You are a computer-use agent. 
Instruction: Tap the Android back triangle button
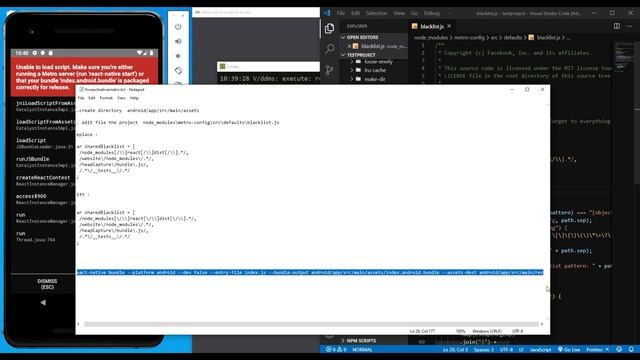point(43,302)
